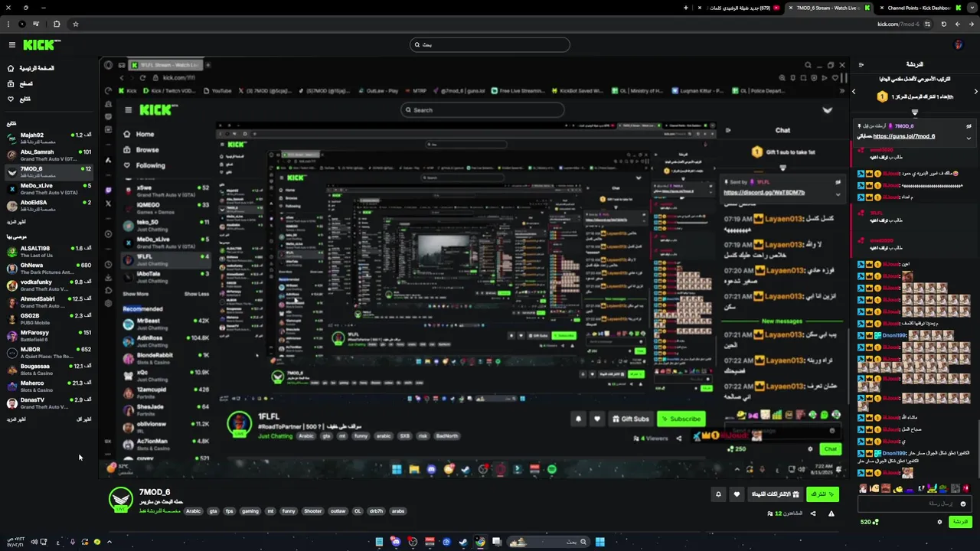Viewport: 980px width, 551px height.
Task: Reload the page
Action: pyautogui.click(x=943, y=24)
